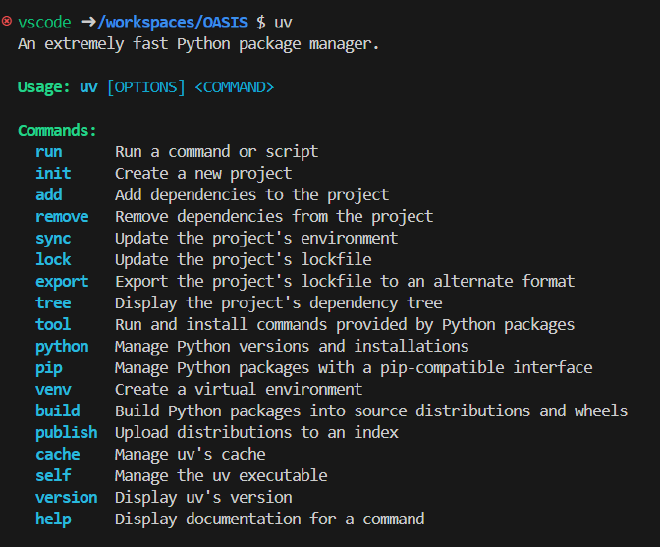Click 'Manage the uv executable' description
The height and width of the screenshot is (547, 660).
221,476
